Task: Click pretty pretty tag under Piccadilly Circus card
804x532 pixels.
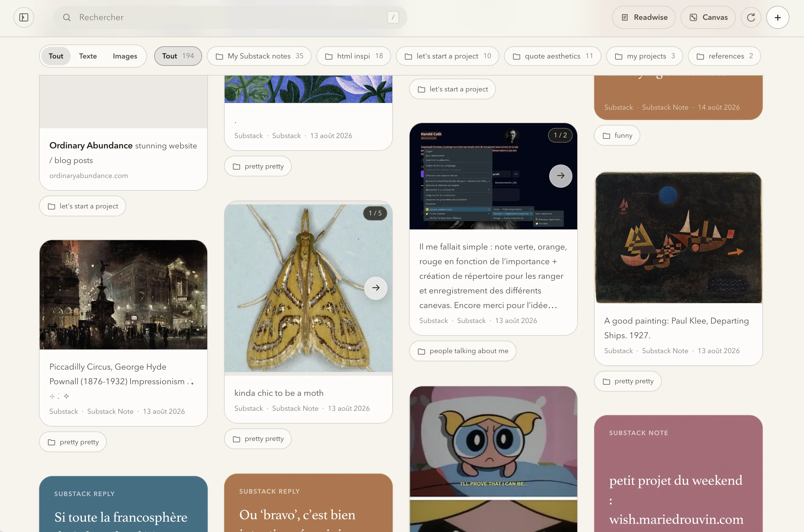Action: (73, 442)
